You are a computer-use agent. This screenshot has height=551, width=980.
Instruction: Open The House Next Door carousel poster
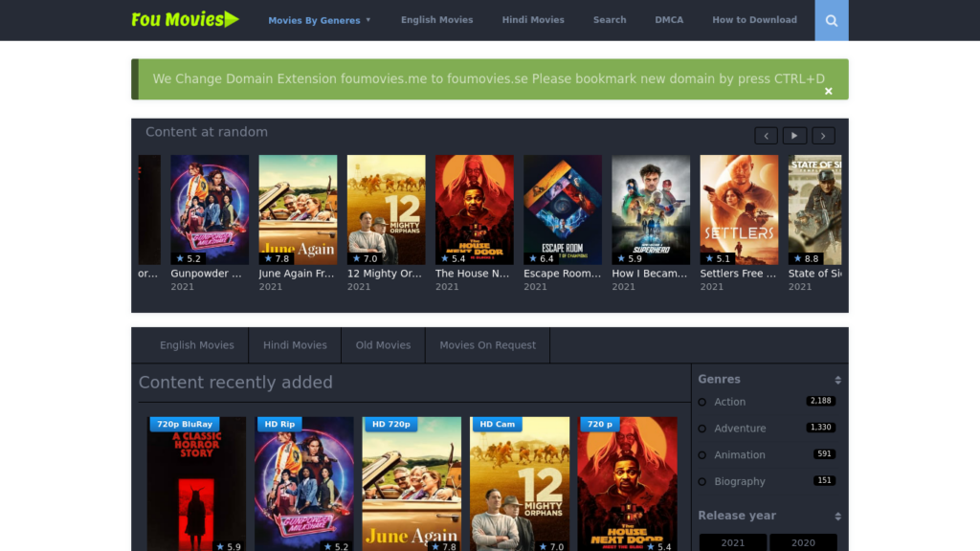point(475,209)
